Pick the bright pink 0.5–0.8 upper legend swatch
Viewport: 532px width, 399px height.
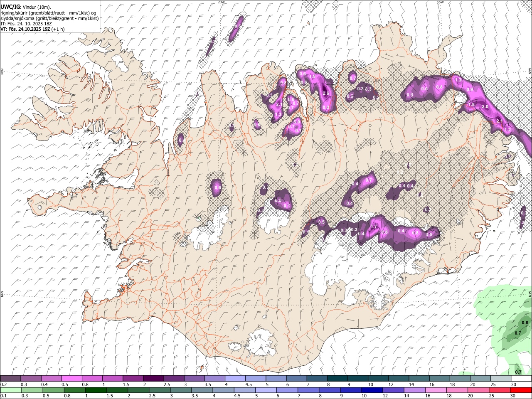pos(71,379)
